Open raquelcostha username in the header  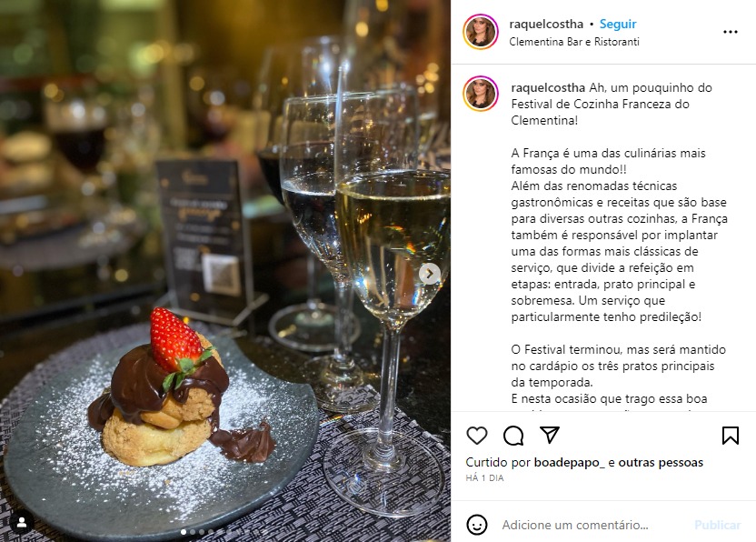coord(546,25)
